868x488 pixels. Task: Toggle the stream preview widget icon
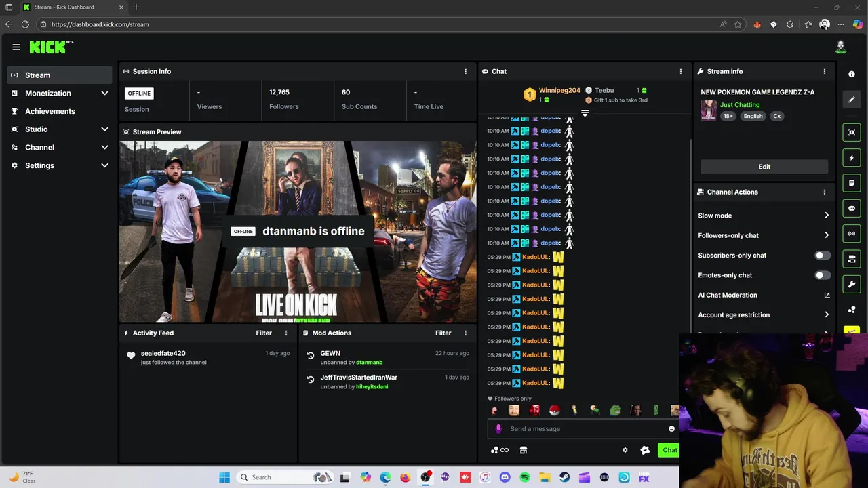pyautogui.click(x=852, y=132)
